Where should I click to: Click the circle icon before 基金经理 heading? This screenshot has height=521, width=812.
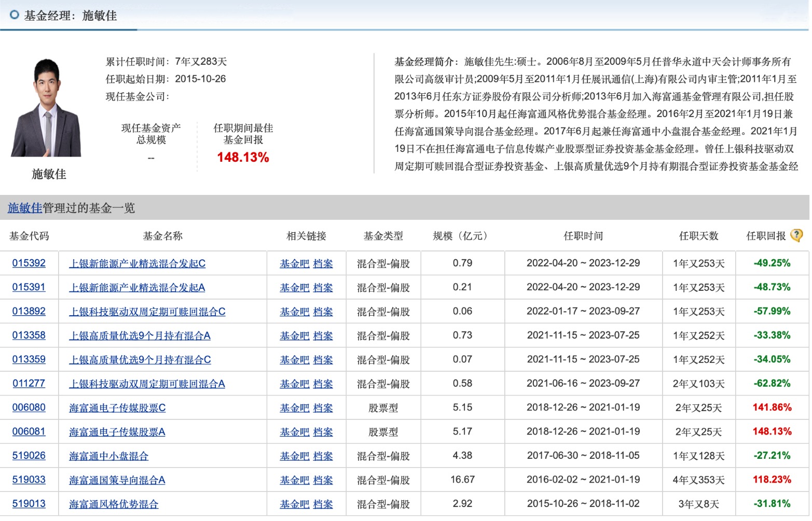tap(15, 15)
